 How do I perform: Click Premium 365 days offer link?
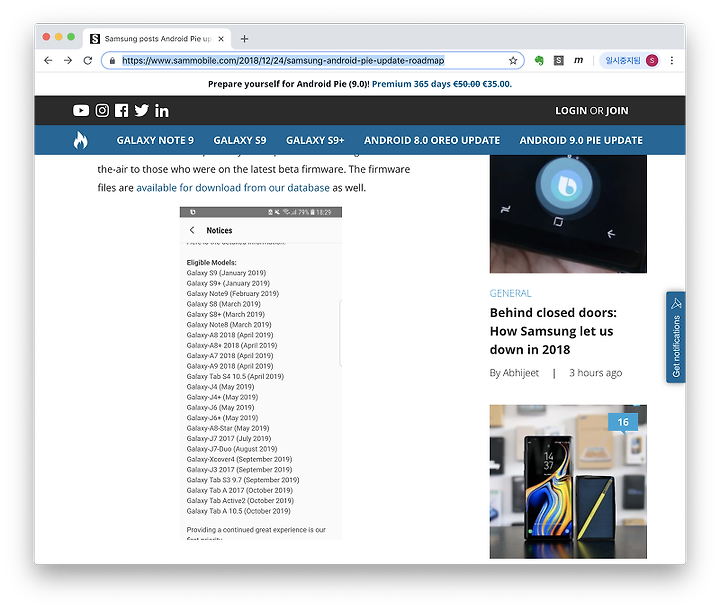[x=442, y=84]
